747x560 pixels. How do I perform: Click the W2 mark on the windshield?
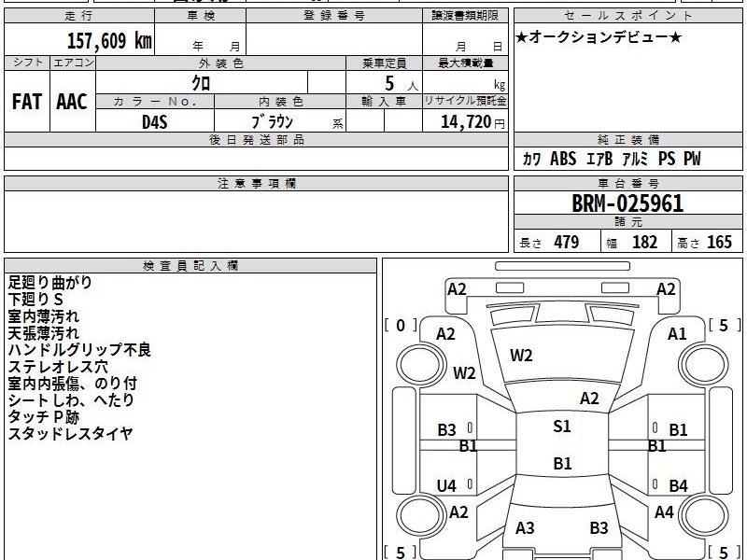[521, 356]
